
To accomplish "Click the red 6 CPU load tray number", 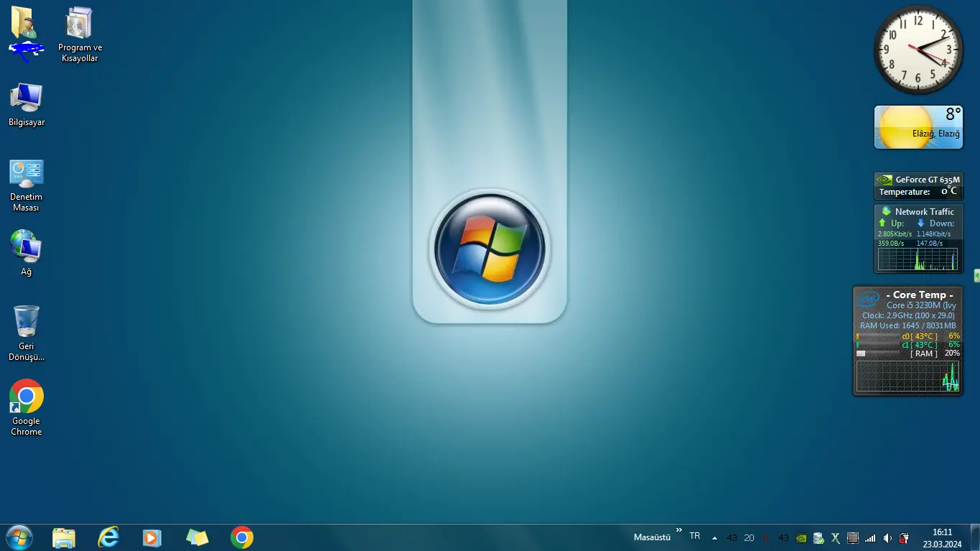I will tap(766, 537).
